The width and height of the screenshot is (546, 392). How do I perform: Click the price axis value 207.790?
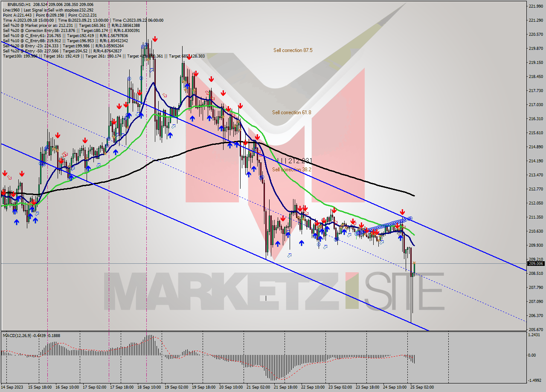(535, 287)
